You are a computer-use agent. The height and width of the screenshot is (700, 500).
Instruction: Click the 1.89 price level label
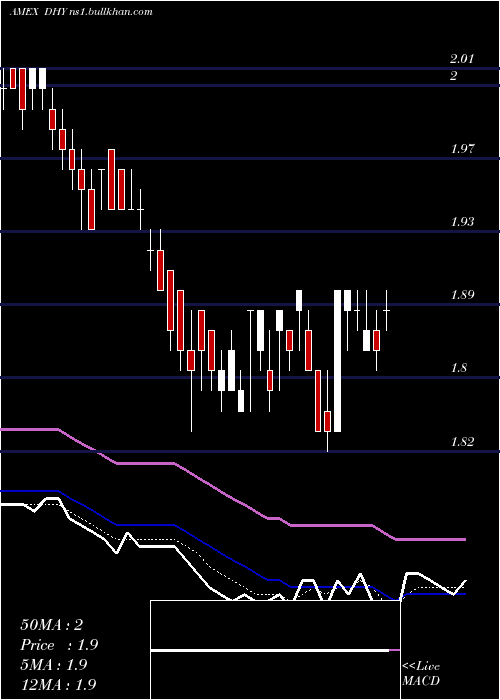(x=462, y=295)
